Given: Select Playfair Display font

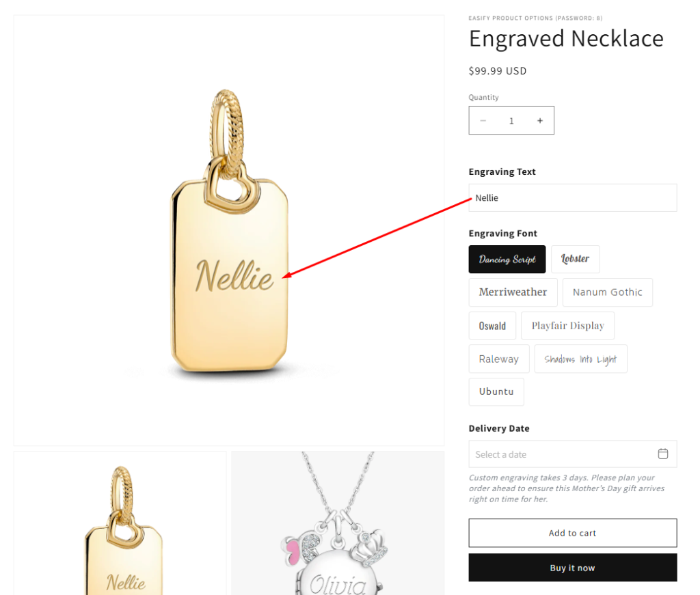Looking at the screenshot, I should coord(567,326).
